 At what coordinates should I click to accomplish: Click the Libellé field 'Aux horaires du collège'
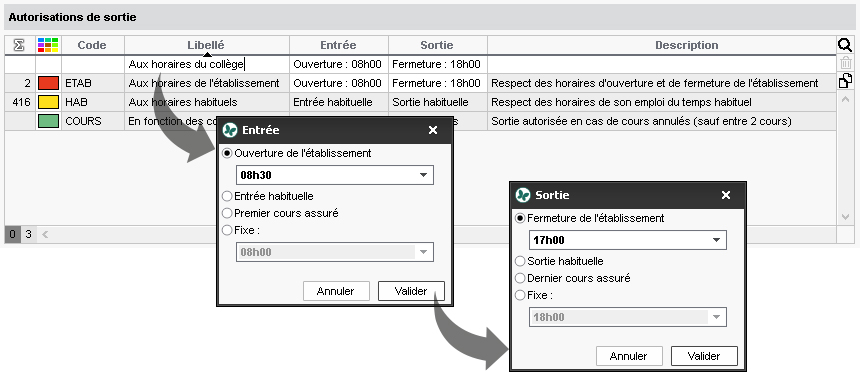click(x=207, y=64)
